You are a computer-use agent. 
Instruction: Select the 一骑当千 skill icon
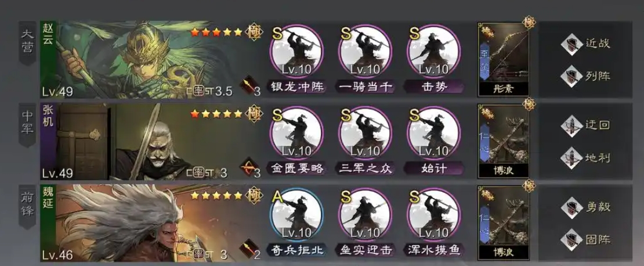tap(365, 52)
